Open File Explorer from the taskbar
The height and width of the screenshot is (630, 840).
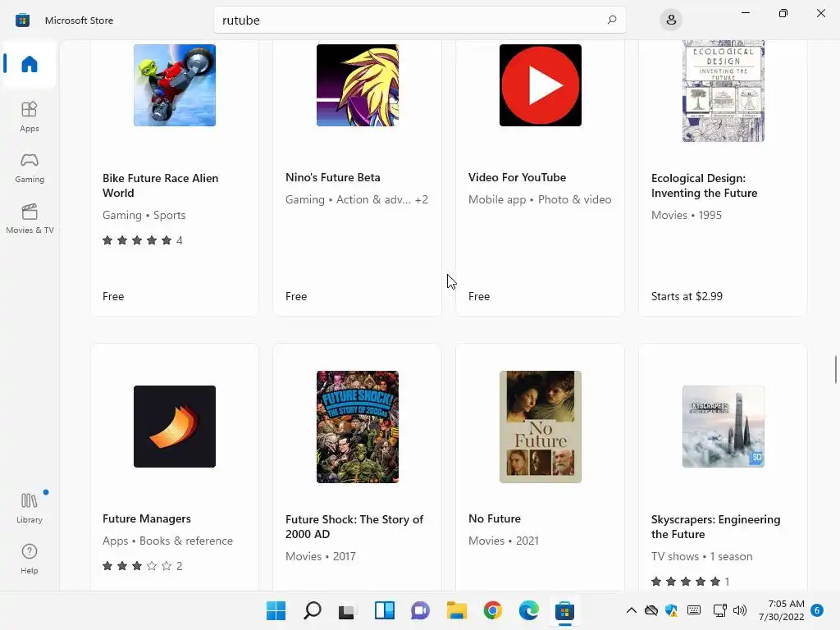(x=456, y=610)
